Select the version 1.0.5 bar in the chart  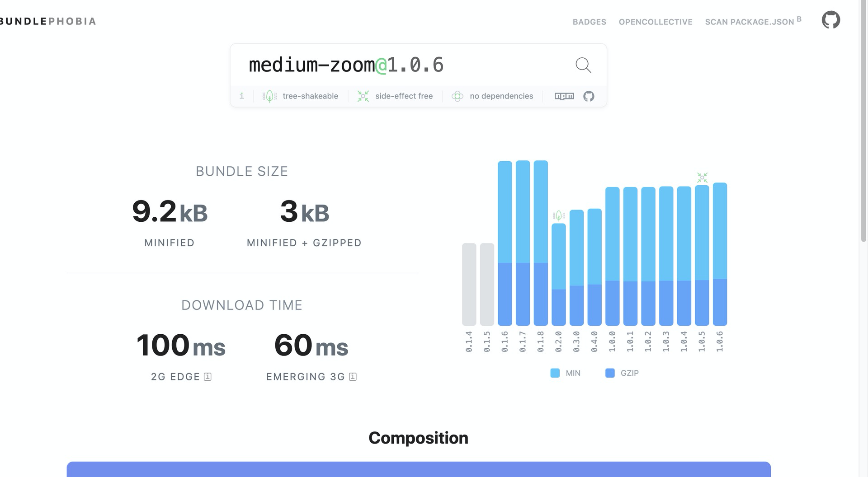coord(702,255)
